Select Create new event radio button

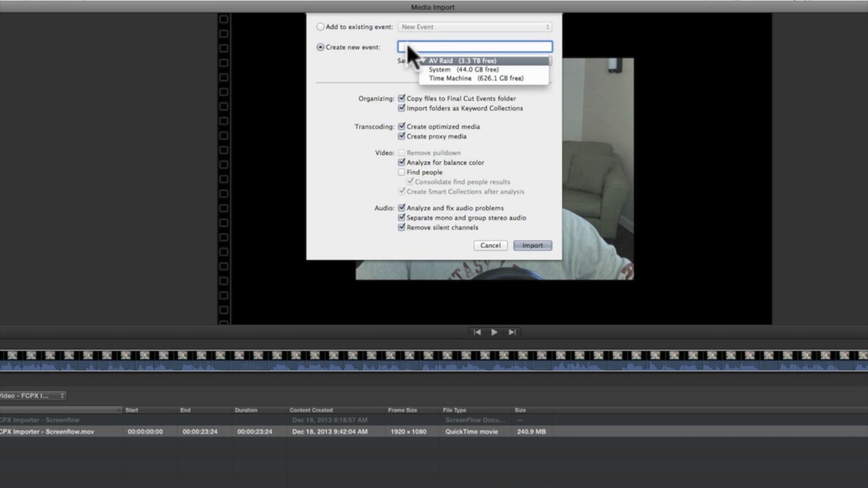coord(320,47)
